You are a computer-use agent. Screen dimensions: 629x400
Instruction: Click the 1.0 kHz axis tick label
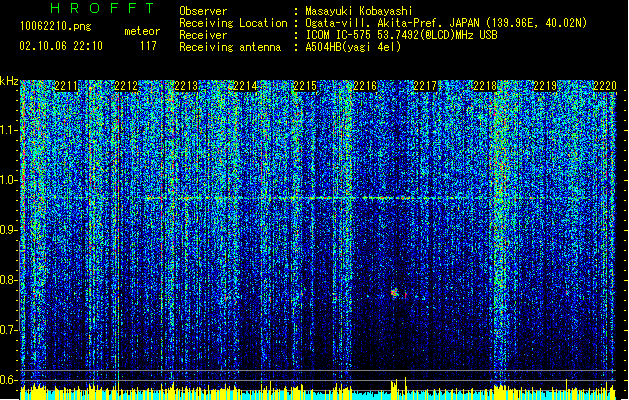(8, 180)
